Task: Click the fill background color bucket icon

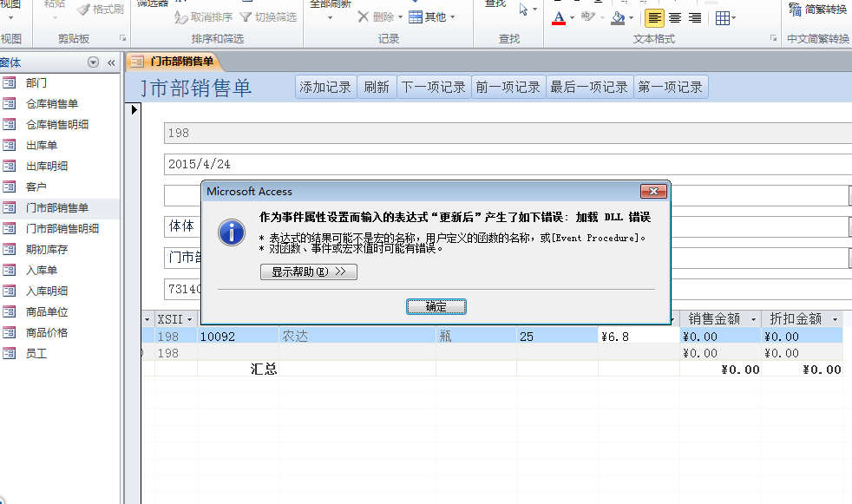Action: point(618,18)
